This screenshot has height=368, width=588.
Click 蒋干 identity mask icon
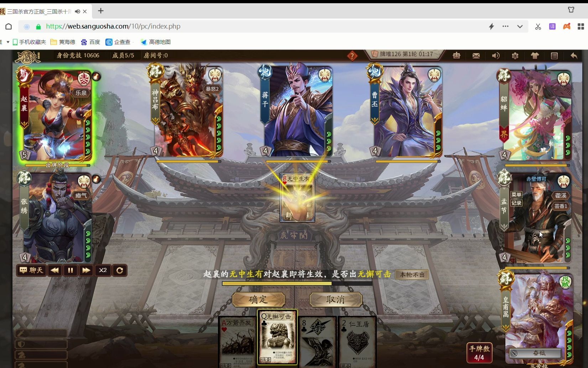[x=324, y=75]
